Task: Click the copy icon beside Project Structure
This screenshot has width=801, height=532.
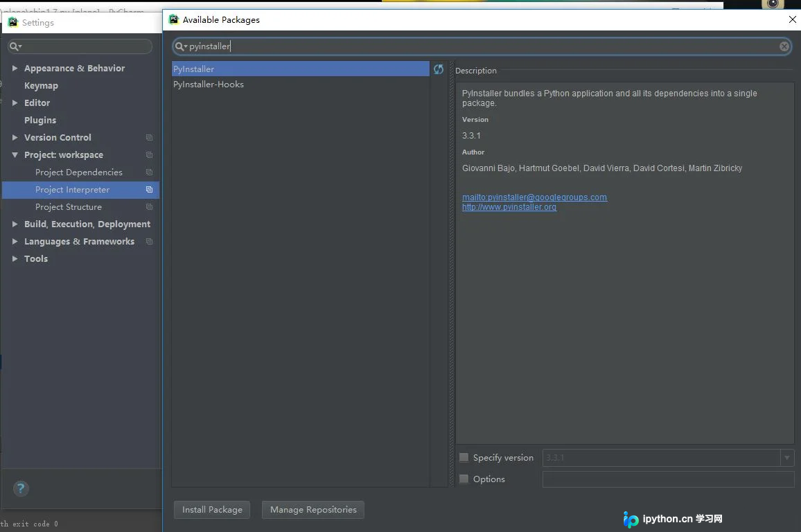Action: [149, 207]
